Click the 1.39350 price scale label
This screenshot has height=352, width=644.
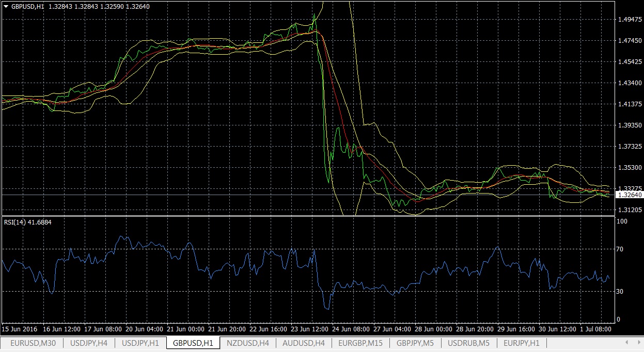point(629,125)
